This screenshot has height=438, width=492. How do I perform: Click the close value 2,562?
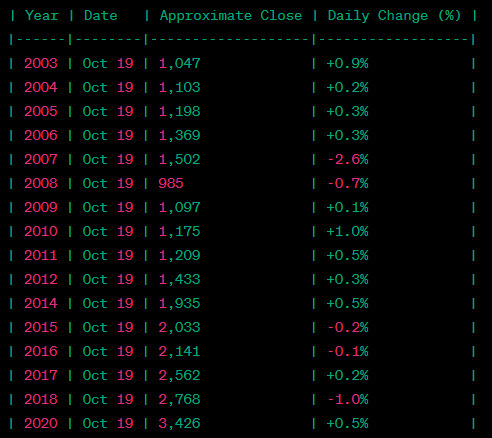tap(180, 375)
